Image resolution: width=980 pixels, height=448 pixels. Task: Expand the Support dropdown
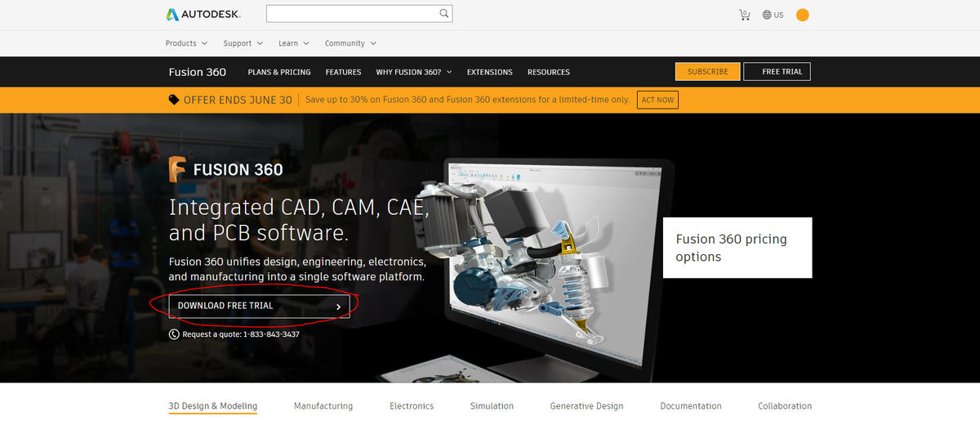pos(243,43)
